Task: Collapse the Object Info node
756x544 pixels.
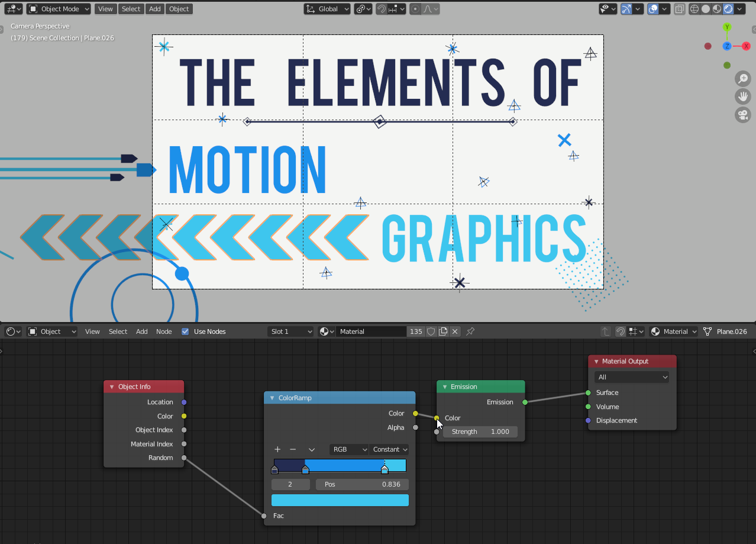Action: click(112, 387)
